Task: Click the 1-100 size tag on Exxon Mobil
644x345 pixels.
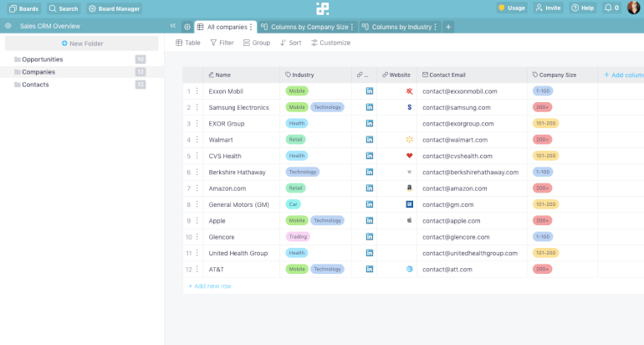Action: (543, 91)
